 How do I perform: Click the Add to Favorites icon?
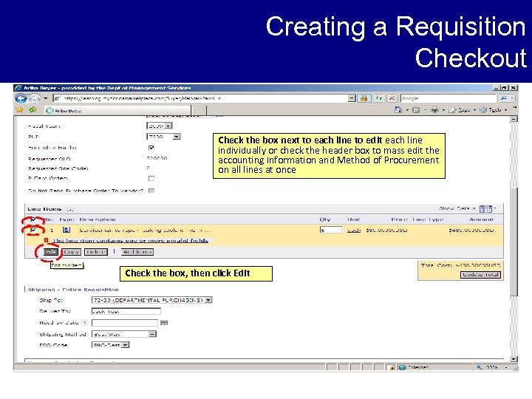(x=33, y=110)
